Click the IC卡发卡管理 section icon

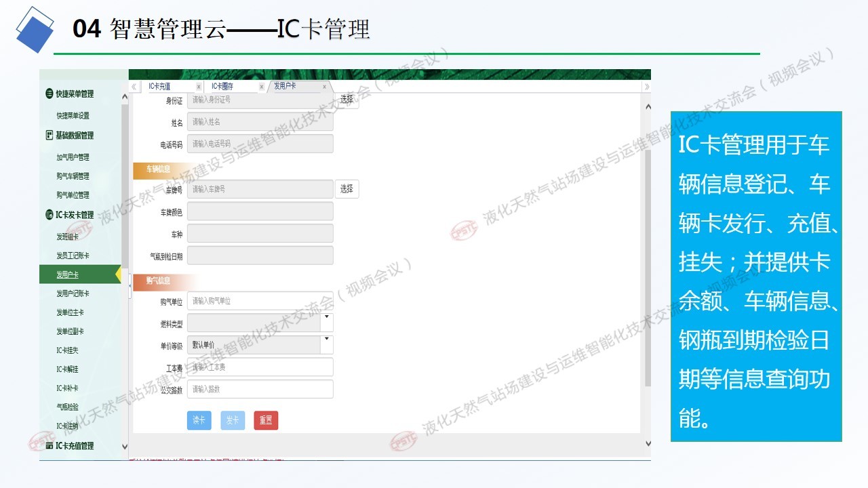click(x=50, y=215)
